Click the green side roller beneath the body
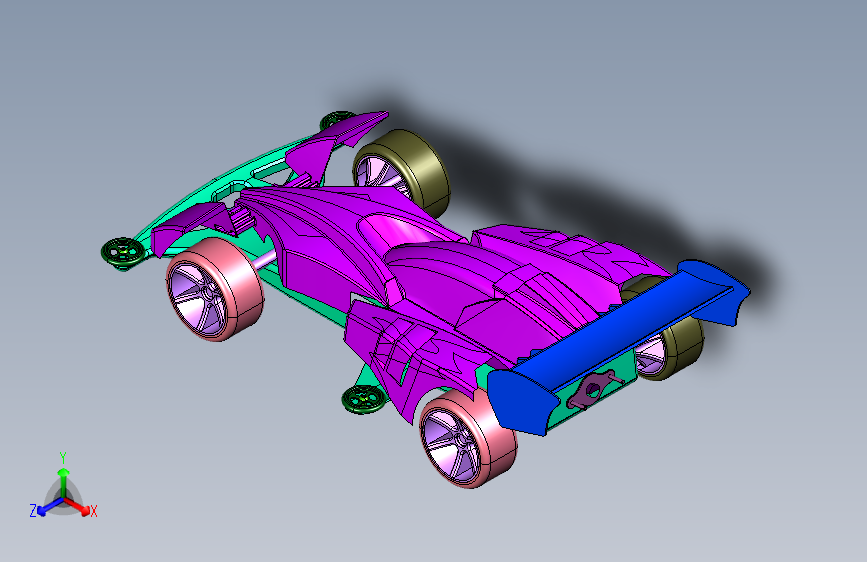The image size is (867, 562). click(363, 399)
